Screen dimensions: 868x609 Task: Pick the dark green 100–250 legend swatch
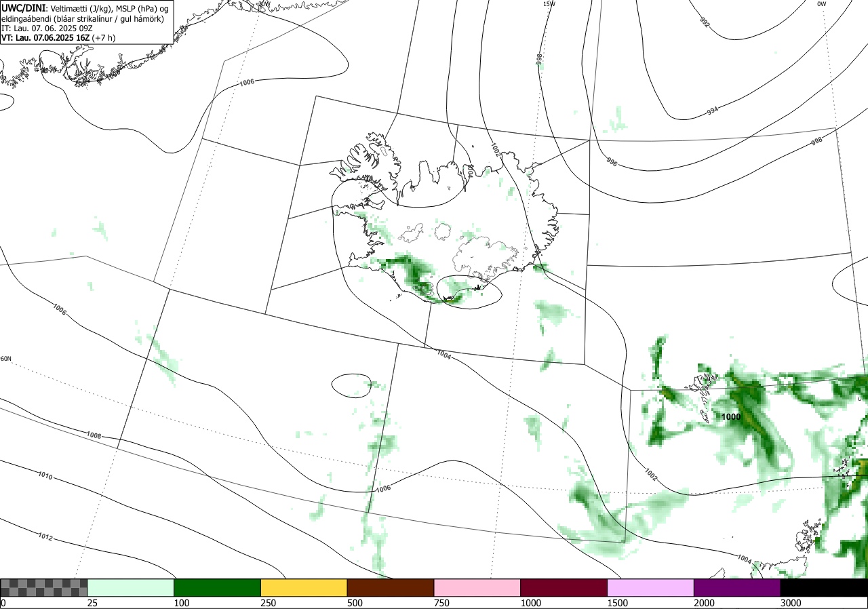point(218,587)
